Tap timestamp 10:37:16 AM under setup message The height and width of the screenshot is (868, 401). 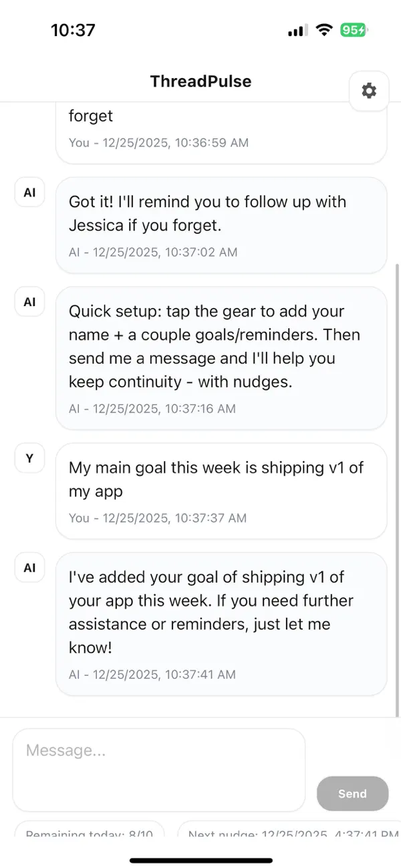point(152,408)
